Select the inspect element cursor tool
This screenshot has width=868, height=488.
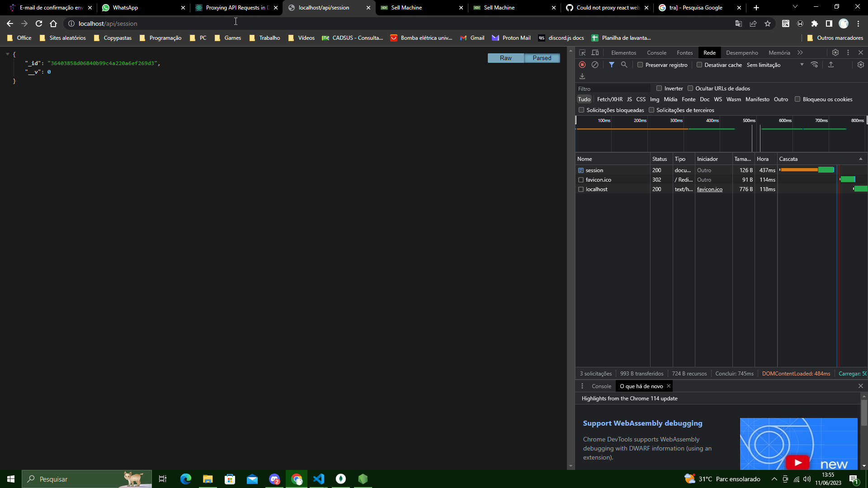click(x=582, y=52)
